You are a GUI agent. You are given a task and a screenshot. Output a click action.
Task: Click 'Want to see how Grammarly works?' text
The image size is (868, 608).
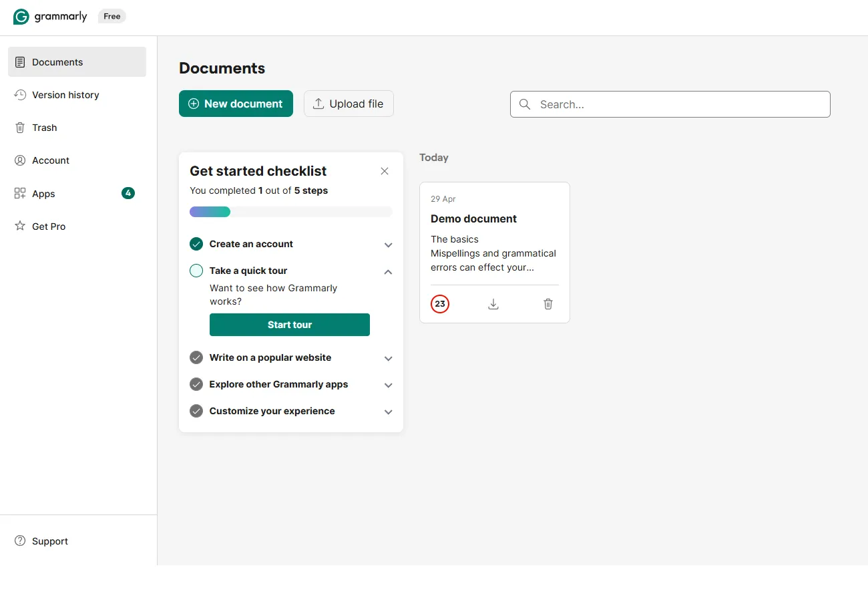(274, 295)
